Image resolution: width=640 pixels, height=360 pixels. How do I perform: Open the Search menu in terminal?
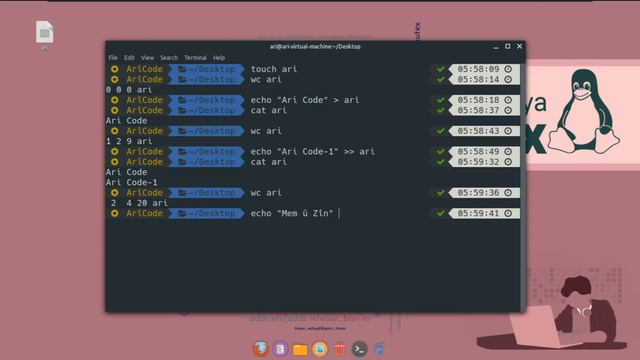pyautogui.click(x=169, y=58)
